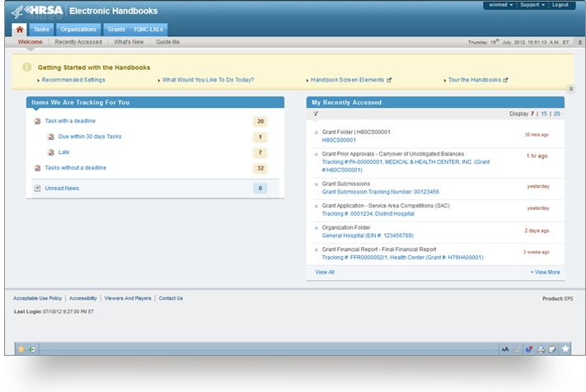This screenshot has height=392, width=586.
Task: Click the Getting Started info icon
Action: pyautogui.click(x=27, y=67)
